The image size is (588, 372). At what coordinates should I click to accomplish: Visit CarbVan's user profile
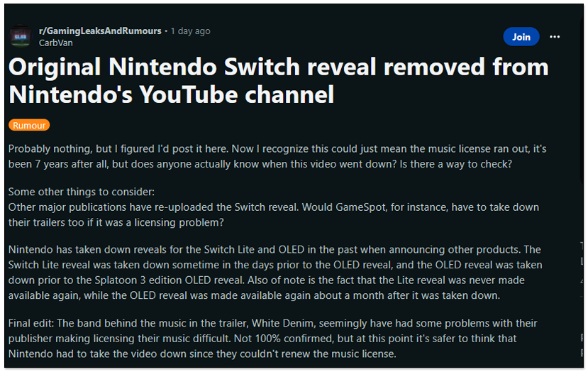[55, 43]
